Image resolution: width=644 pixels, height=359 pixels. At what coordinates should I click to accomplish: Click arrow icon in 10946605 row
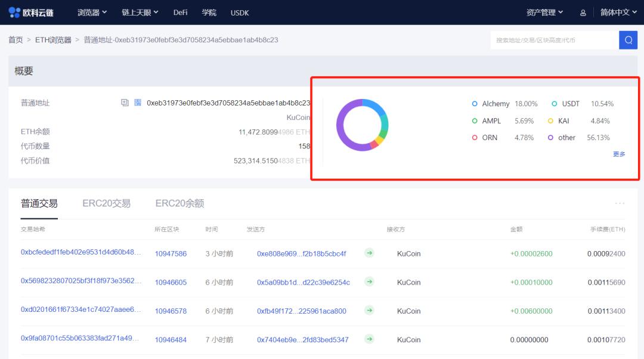click(369, 282)
